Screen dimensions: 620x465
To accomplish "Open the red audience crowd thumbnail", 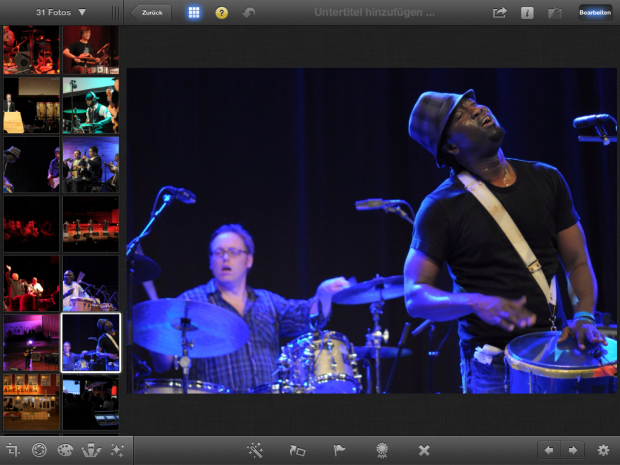I will pyautogui.click(x=31, y=224).
